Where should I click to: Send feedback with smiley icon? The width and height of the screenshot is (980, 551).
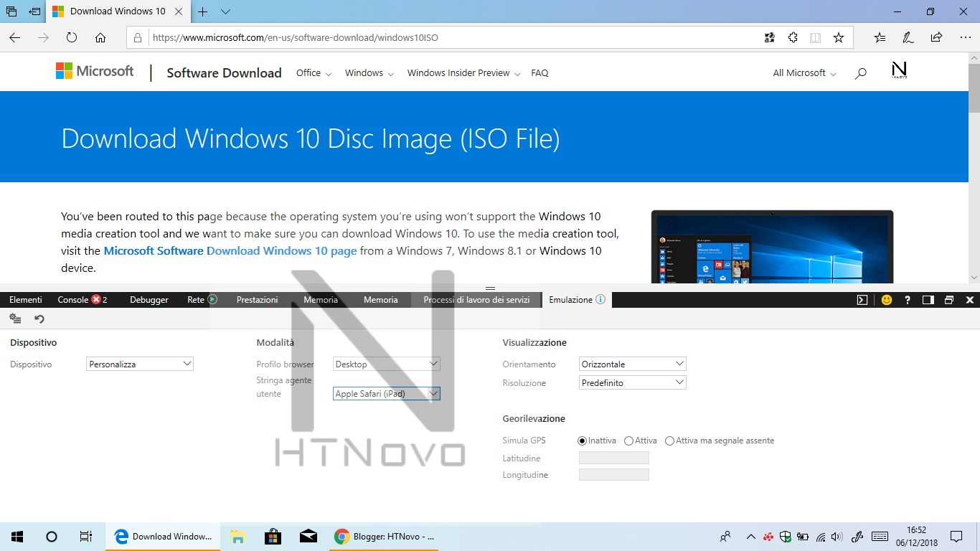(887, 300)
